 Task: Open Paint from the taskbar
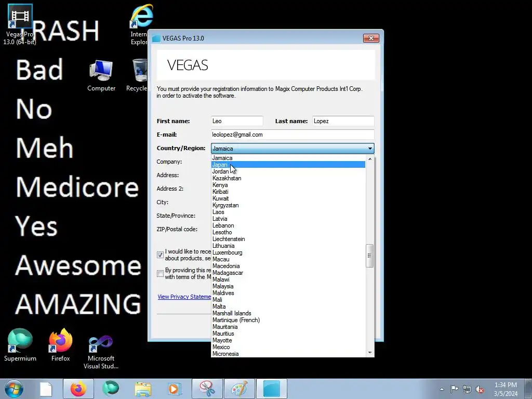coord(239,389)
